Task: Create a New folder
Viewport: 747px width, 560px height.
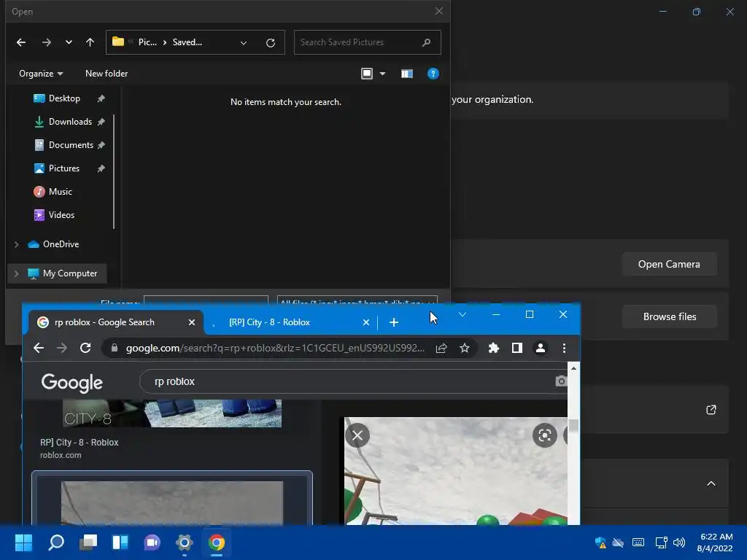Action: 107,74
